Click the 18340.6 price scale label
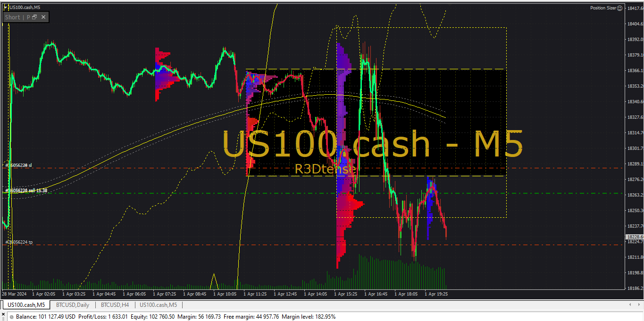Viewport: 644px width, 321px height. click(x=635, y=101)
